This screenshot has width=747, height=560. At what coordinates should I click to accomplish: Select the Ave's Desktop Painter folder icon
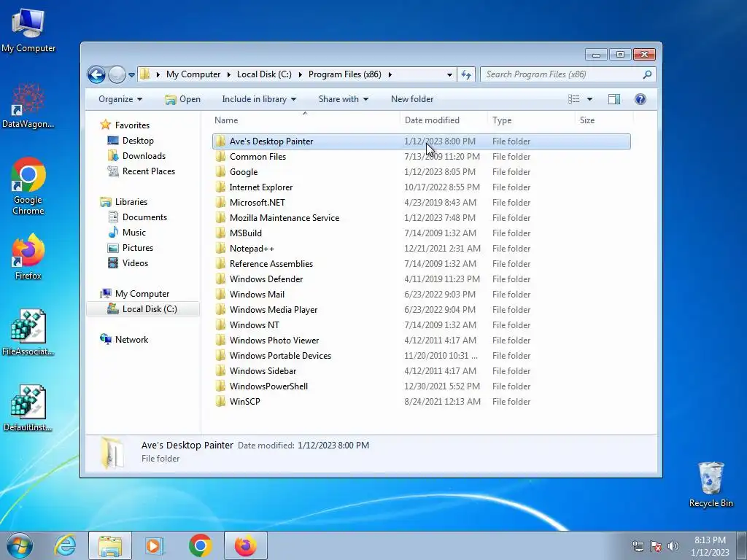[220, 141]
